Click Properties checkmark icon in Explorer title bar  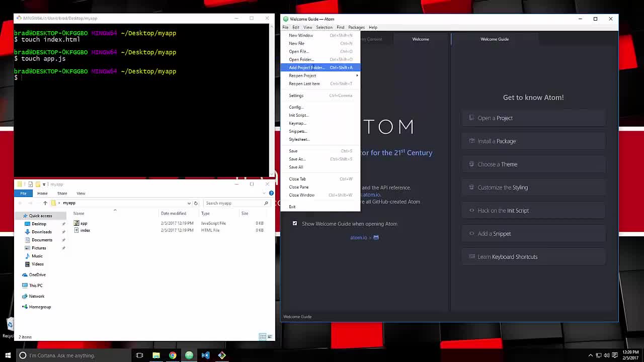pos(30,184)
